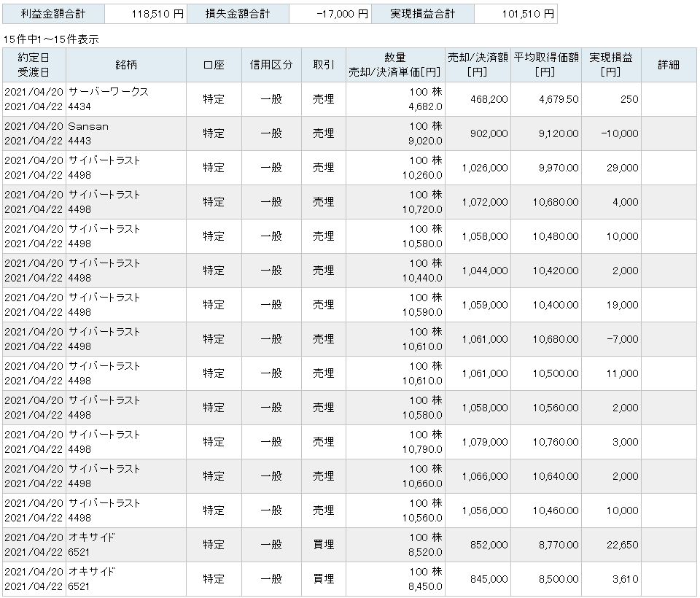The width and height of the screenshot is (700, 598).
Task: Click the average price 10,560.00
Action: pyautogui.click(x=556, y=408)
